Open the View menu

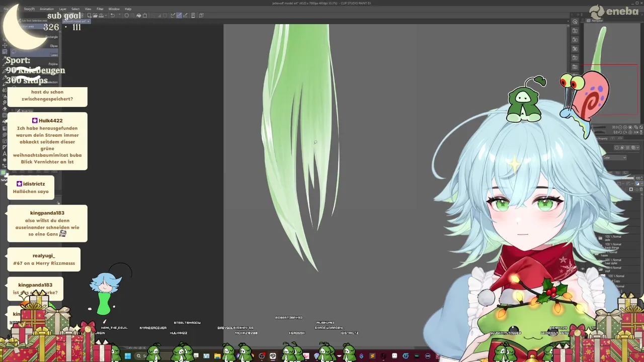pos(88,9)
